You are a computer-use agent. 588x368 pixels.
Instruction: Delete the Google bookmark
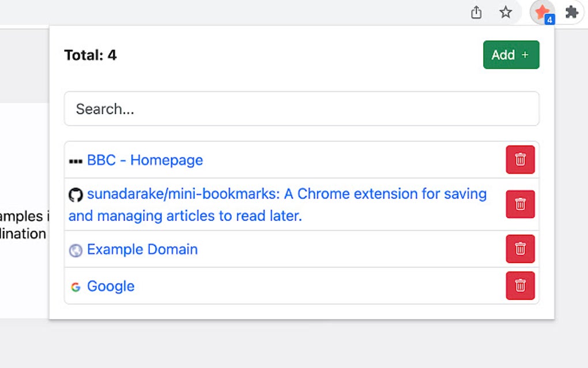(520, 286)
